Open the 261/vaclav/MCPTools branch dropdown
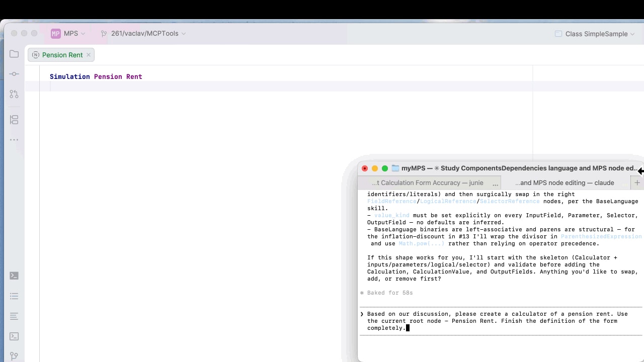 click(148, 34)
